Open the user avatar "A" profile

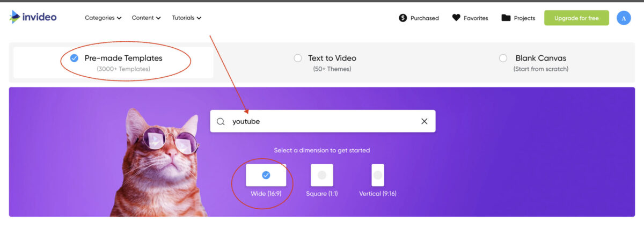coord(624,18)
